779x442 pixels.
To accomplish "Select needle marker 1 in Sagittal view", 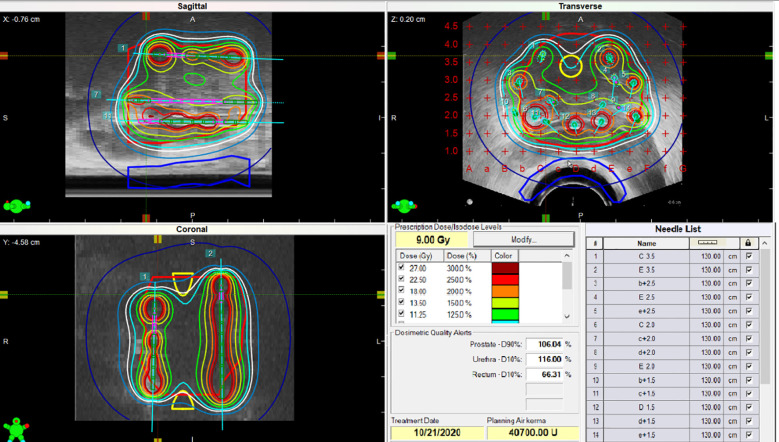I will point(122,48).
